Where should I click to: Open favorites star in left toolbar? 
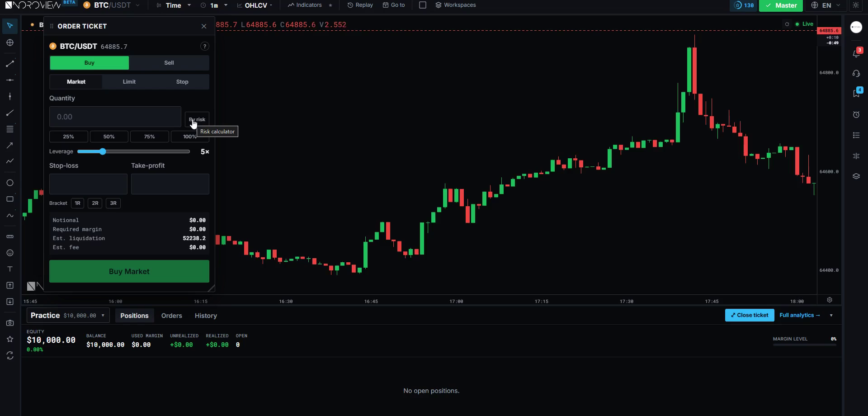[10, 339]
